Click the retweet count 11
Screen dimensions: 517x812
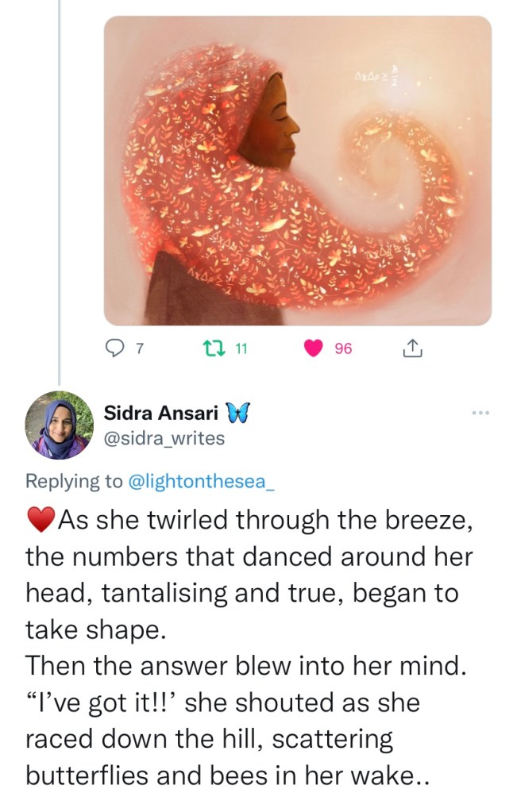click(x=241, y=347)
